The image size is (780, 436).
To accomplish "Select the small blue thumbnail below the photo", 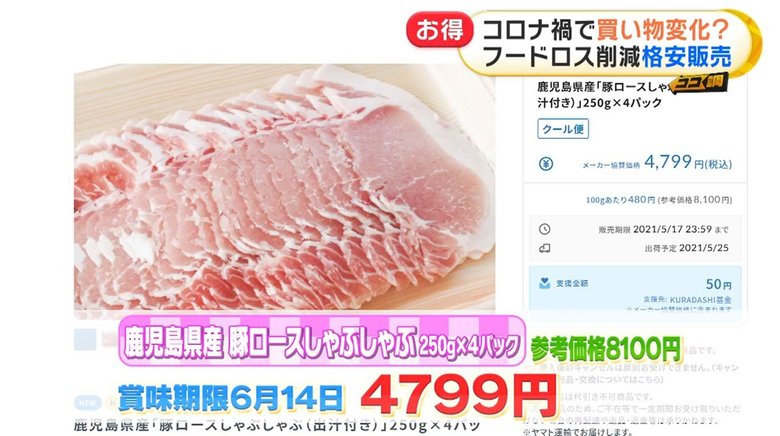I will (x=85, y=340).
